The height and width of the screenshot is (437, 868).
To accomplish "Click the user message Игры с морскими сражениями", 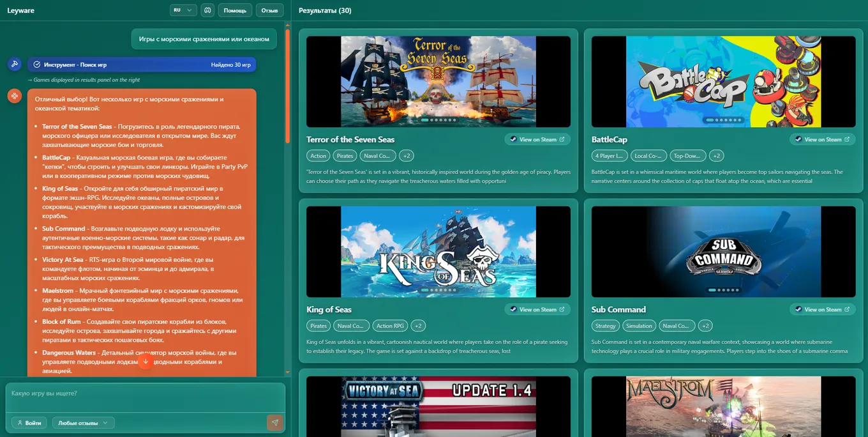I will coord(204,39).
